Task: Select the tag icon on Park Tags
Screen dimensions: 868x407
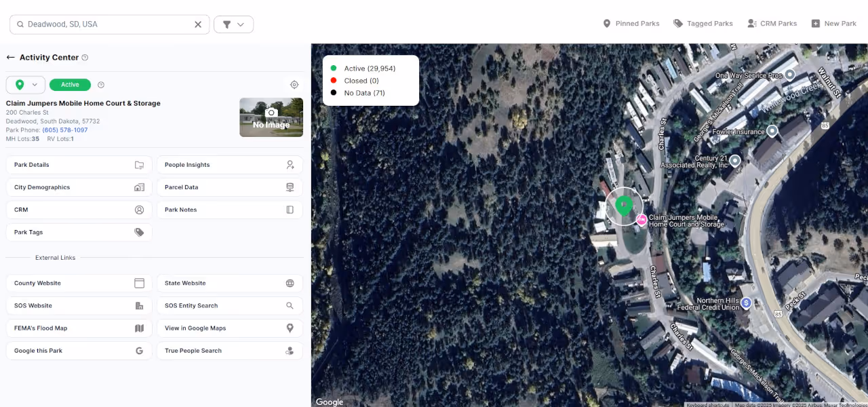Action: (139, 232)
